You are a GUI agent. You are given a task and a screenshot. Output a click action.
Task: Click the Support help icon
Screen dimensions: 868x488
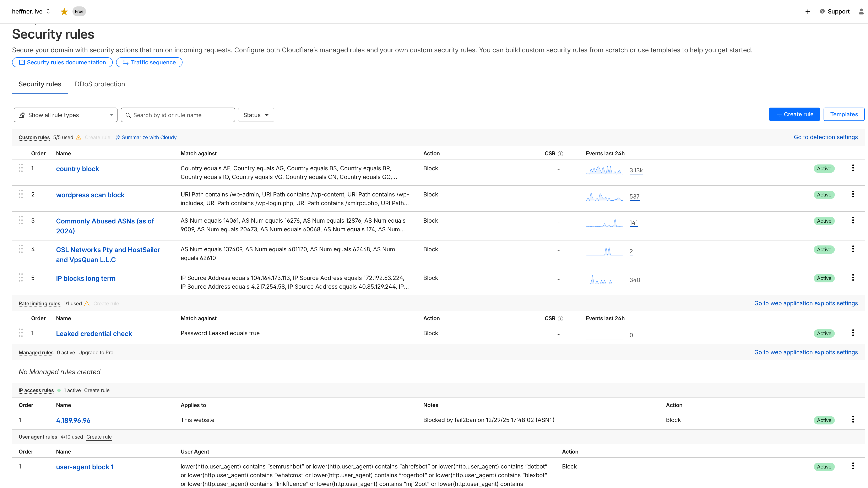[822, 11]
